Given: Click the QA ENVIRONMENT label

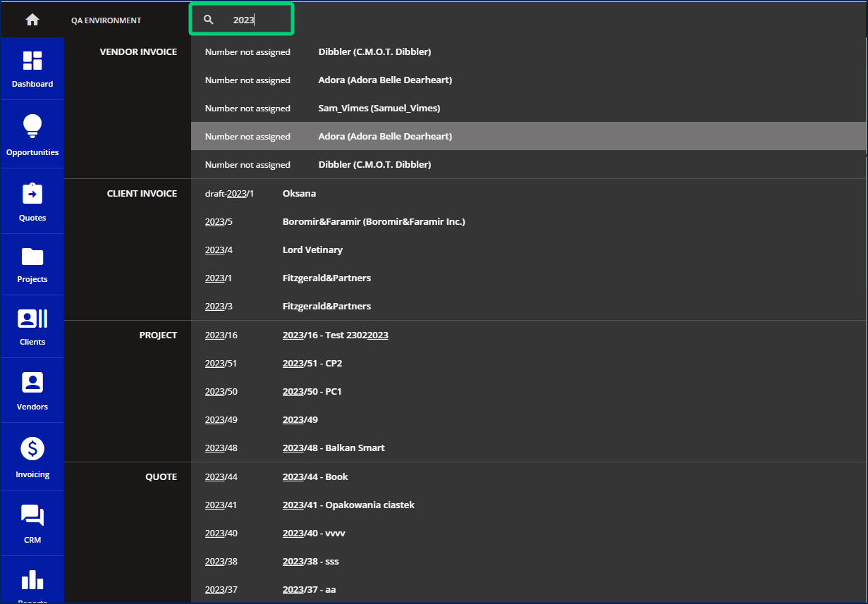Looking at the screenshot, I should coord(106,20).
